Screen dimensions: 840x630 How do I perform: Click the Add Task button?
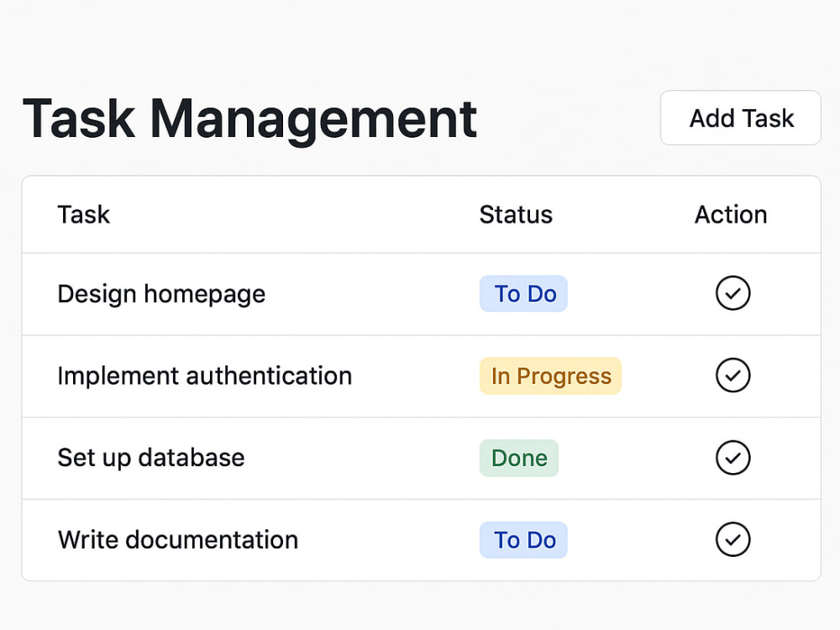click(740, 118)
